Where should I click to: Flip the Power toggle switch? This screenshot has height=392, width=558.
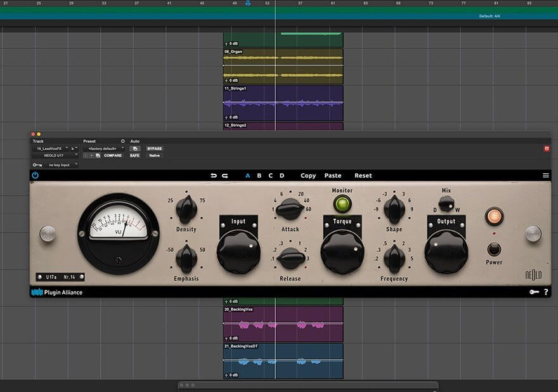(x=494, y=249)
